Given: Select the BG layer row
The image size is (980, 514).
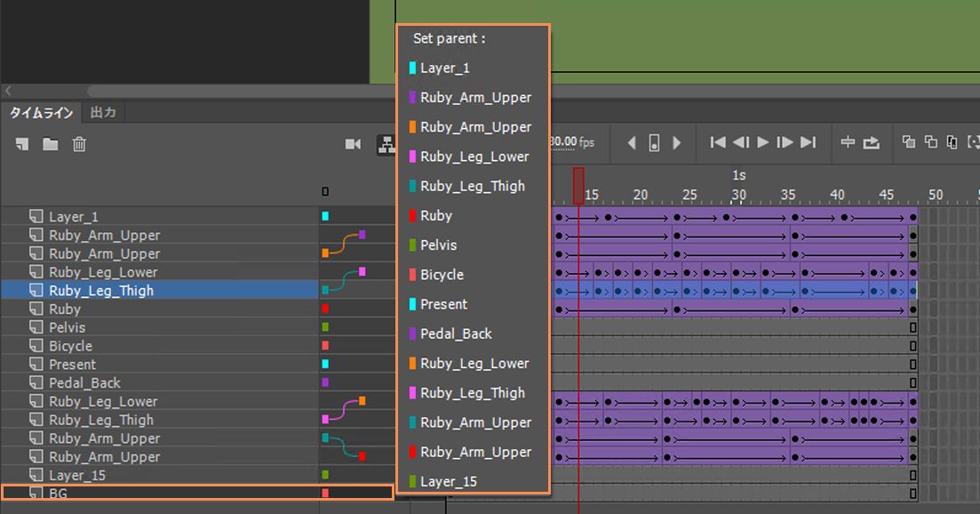Looking at the screenshot, I should point(197,493).
